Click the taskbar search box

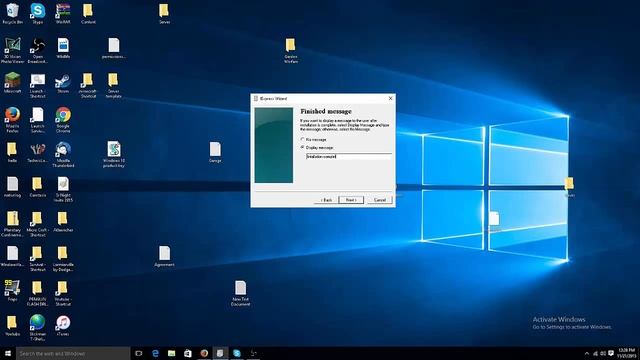coord(73,353)
